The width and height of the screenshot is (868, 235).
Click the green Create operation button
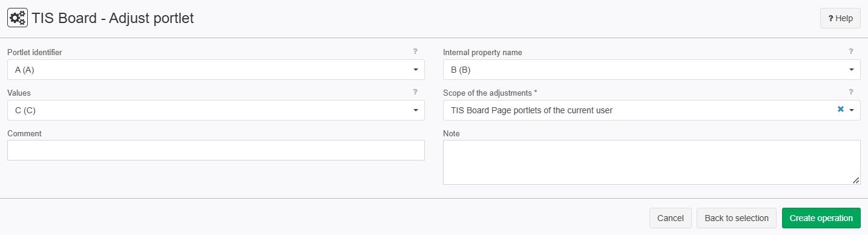821,218
